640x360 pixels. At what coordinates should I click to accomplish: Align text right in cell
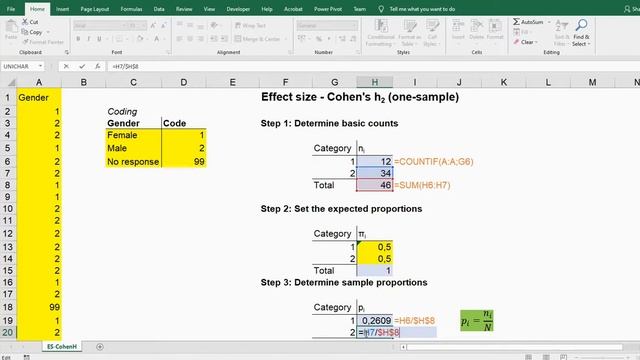coord(200,39)
